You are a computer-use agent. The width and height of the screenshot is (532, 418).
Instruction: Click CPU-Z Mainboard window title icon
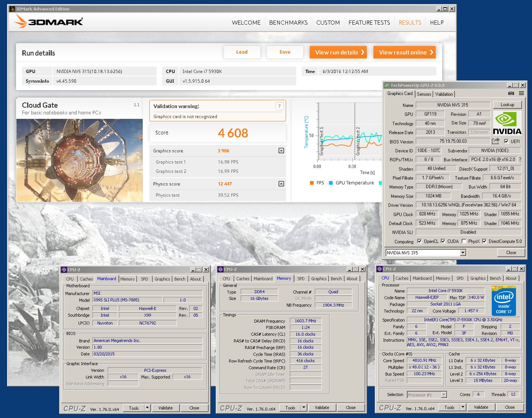pos(64,270)
